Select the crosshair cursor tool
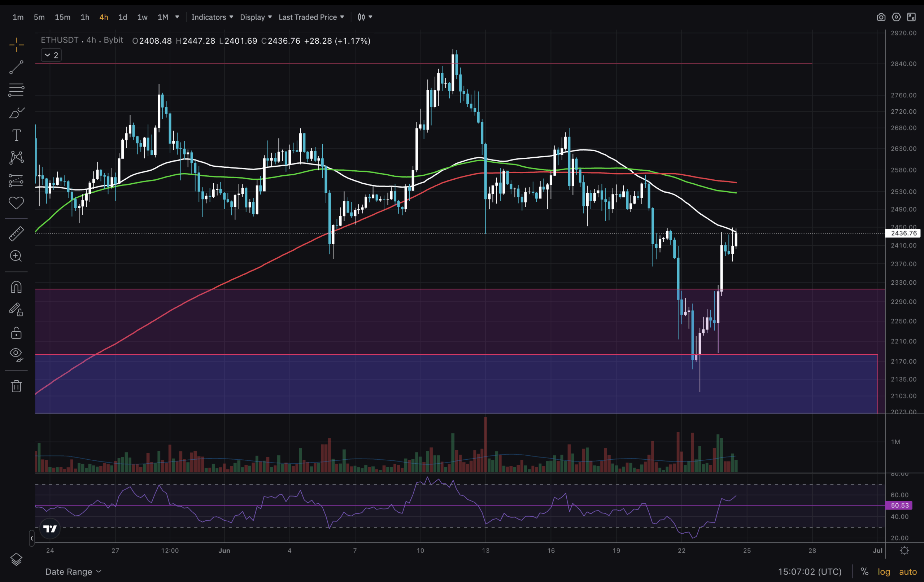The height and width of the screenshot is (582, 924). click(16, 45)
